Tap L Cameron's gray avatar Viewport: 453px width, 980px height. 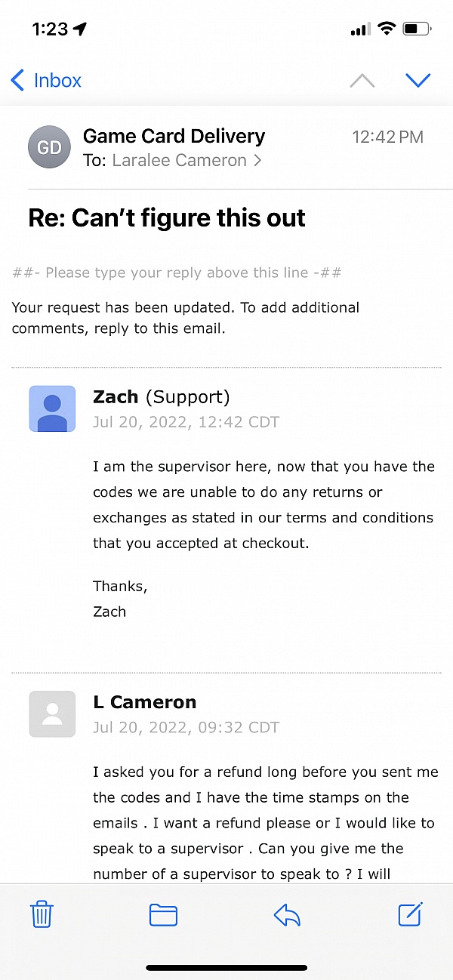(52, 713)
